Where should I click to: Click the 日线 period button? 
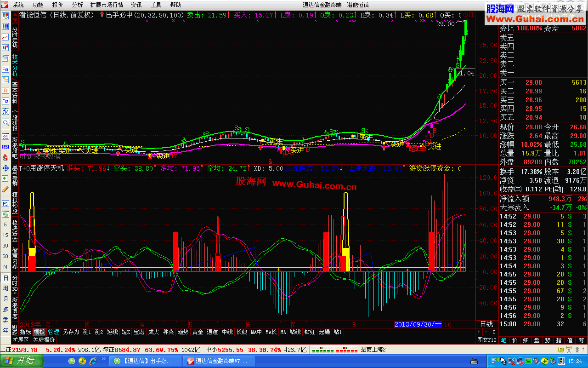point(486,324)
